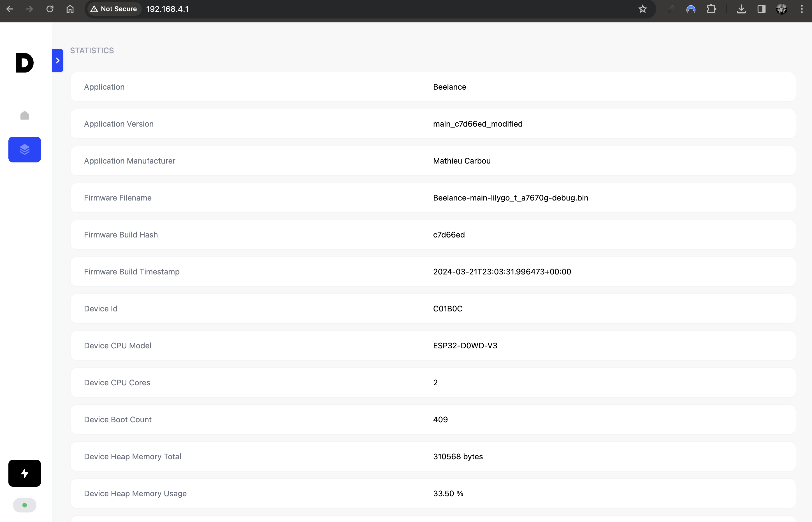Open browser extensions puzzle icon
Viewport: 812px width, 522px height.
(x=711, y=9)
